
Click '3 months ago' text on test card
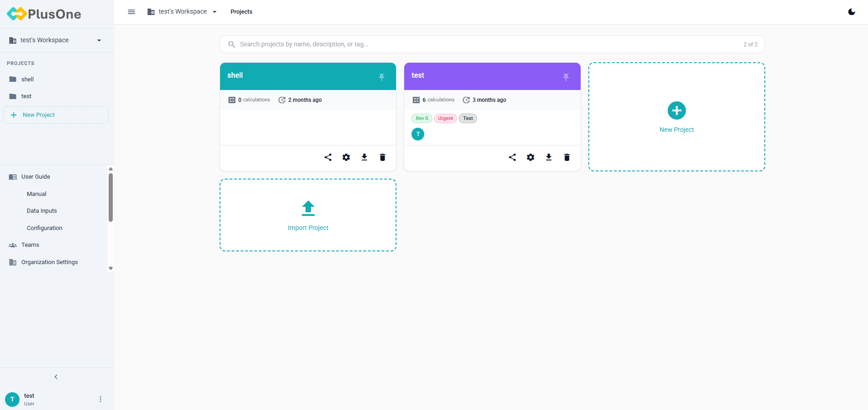[x=489, y=100]
